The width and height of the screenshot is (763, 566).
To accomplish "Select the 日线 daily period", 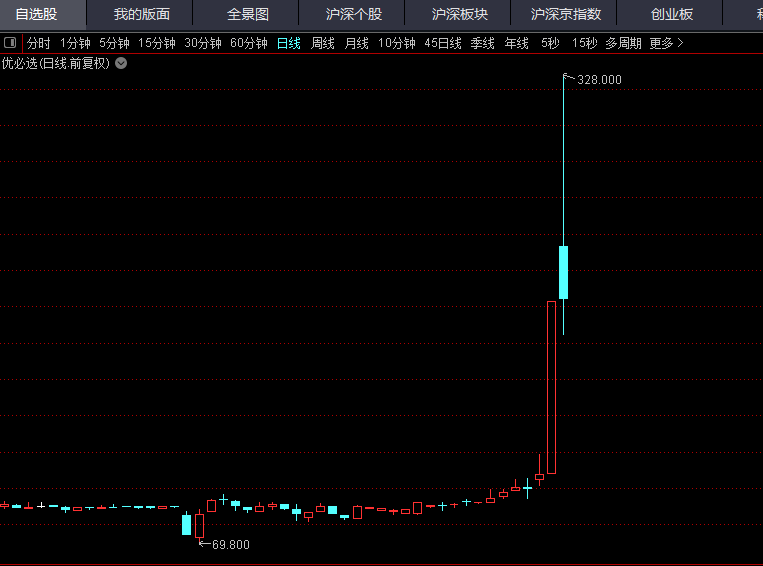I will click(289, 43).
